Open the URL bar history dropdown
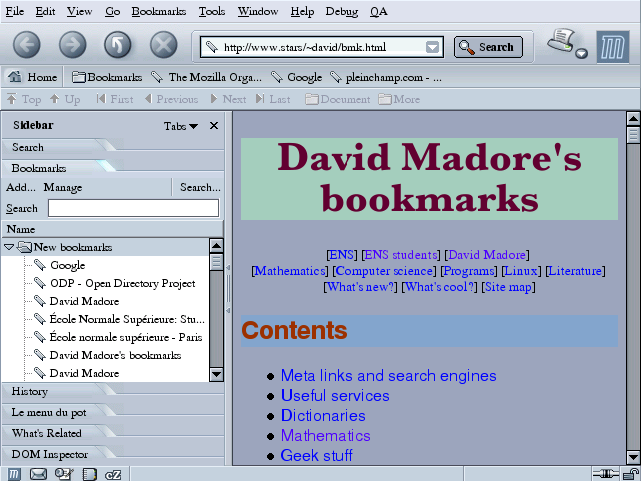This screenshot has width=641, height=481. [432, 47]
